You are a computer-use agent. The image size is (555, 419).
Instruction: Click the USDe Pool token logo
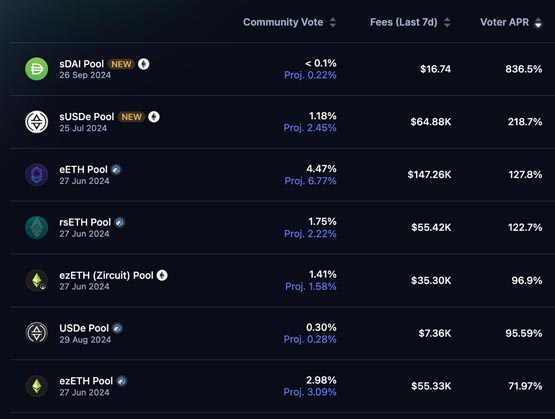click(36, 333)
